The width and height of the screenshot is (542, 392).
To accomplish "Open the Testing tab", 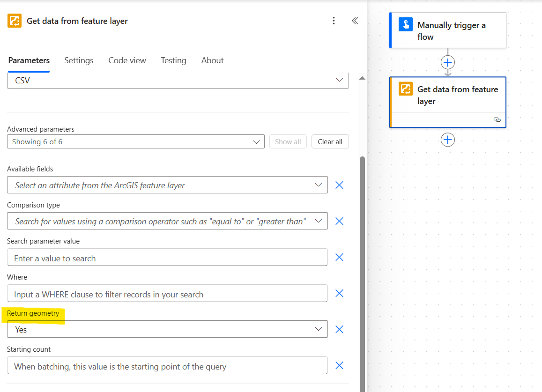I will [173, 60].
